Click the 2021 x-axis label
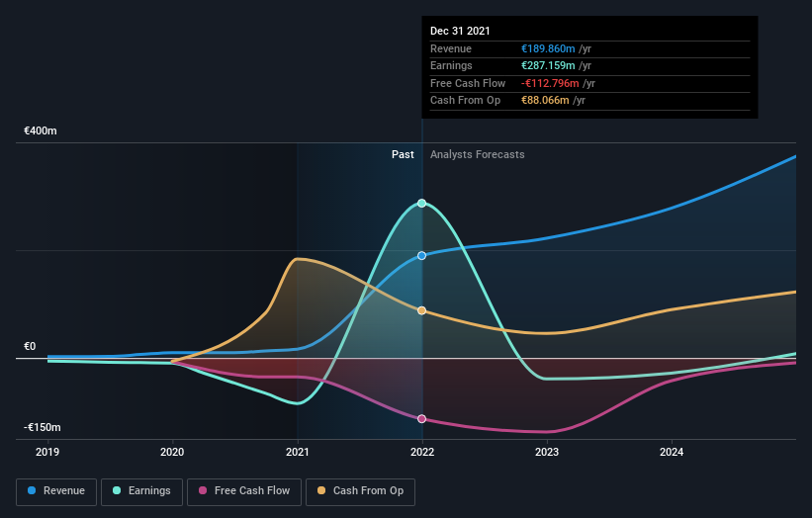Image resolution: width=812 pixels, height=518 pixels. 298,452
